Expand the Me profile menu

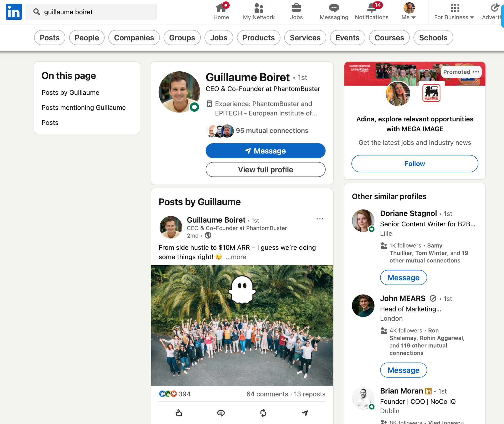click(x=409, y=12)
